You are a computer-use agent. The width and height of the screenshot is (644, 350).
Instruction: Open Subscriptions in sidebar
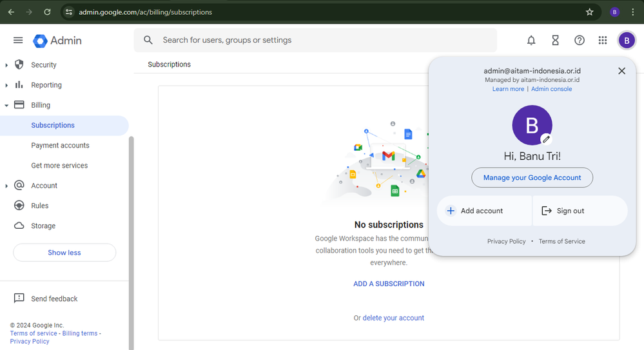(64, 125)
